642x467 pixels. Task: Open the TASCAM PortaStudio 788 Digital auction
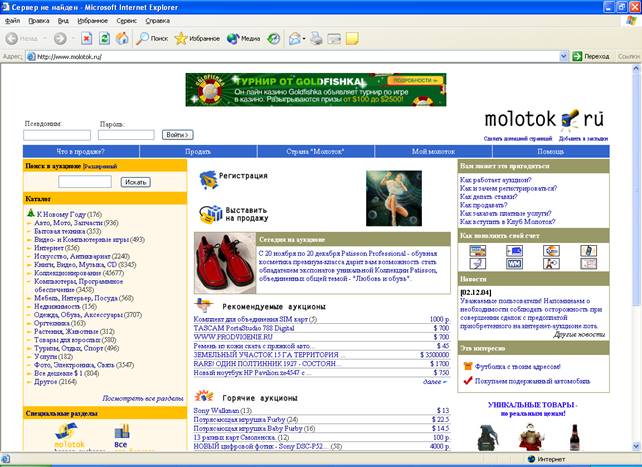tap(244, 328)
